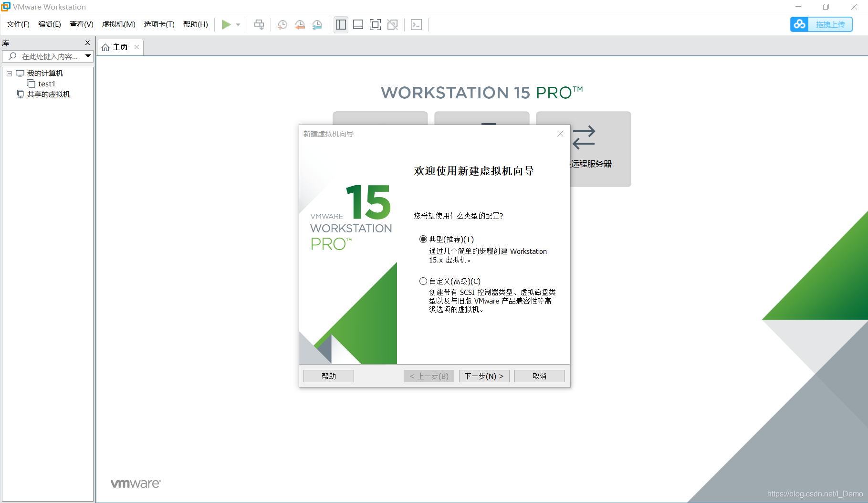
Task: Open the library search dropdown arrow
Action: tap(88, 56)
